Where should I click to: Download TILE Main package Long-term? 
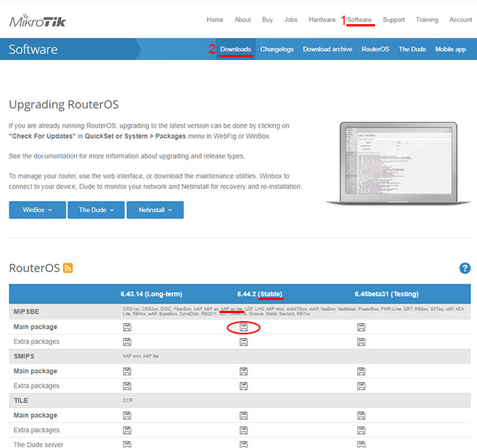click(127, 416)
